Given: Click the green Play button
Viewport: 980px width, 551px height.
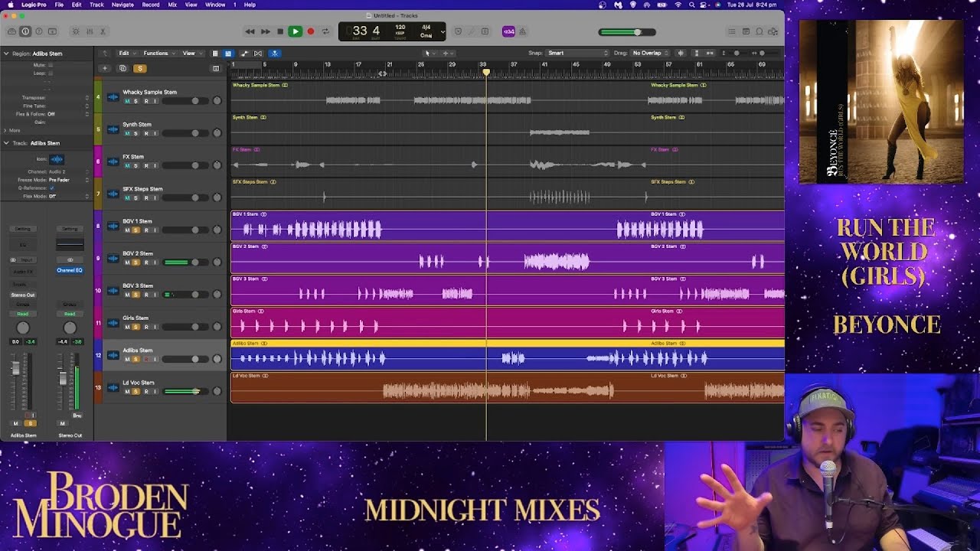Looking at the screenshot, I should [x=295, y=31].
